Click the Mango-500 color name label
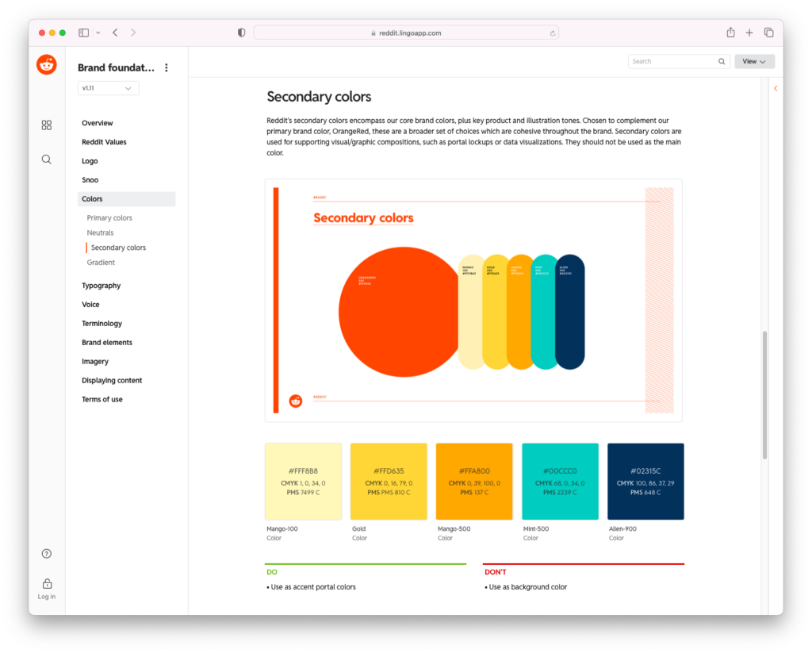812x653 pixels. point(454,528)
